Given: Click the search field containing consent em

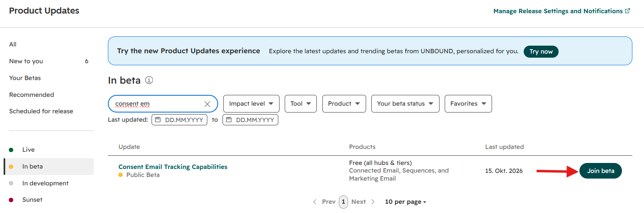Looking at the screenshot, I should coord(163,104).
